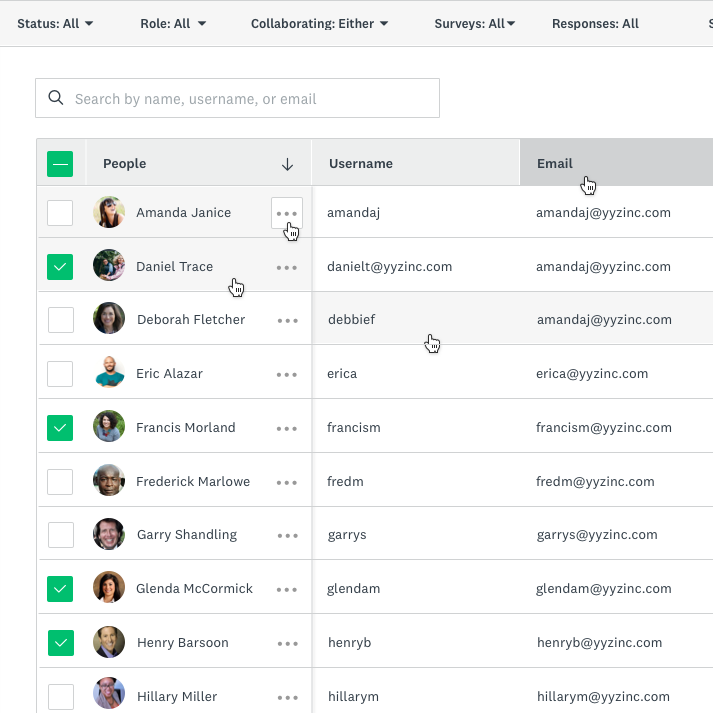
Task: Click Frederick Marlowe's avatar
Action: 109,480
